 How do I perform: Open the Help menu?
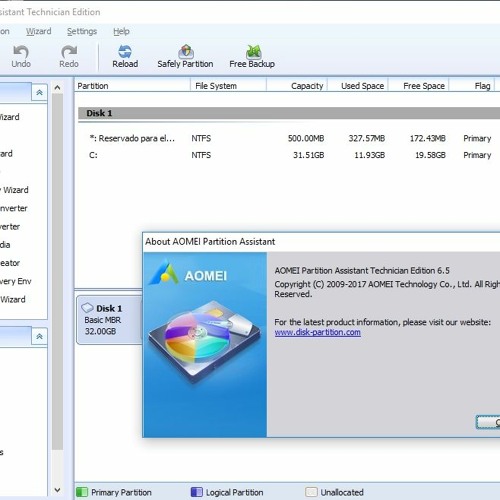121,31
